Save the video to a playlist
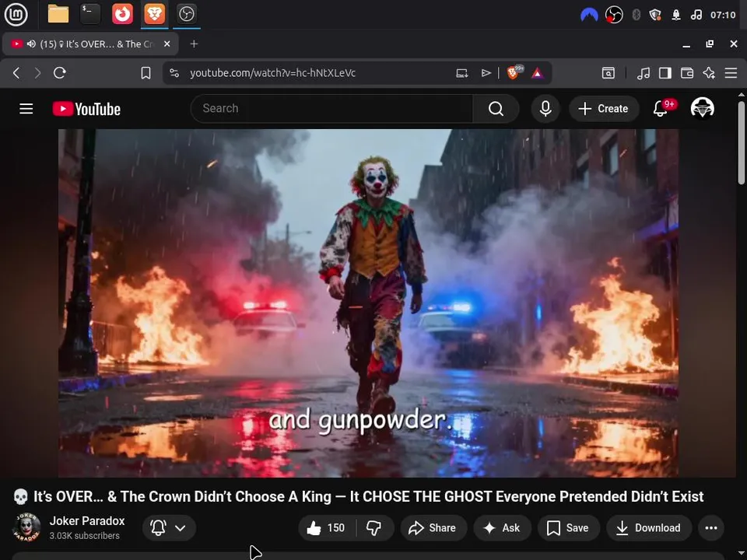This screenshot has height=560, width=747. tap(568, 527)
